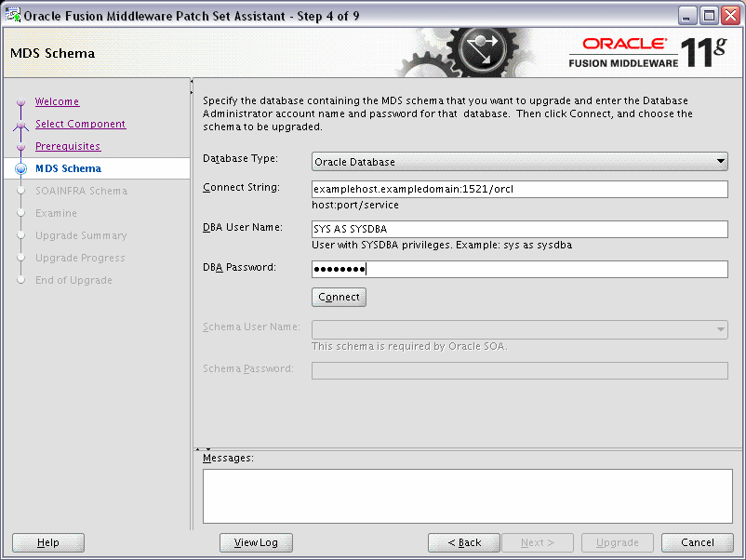The image size is (746, 560).
Task: Click inside the Messages text area
Action: [x=468, y=496]
